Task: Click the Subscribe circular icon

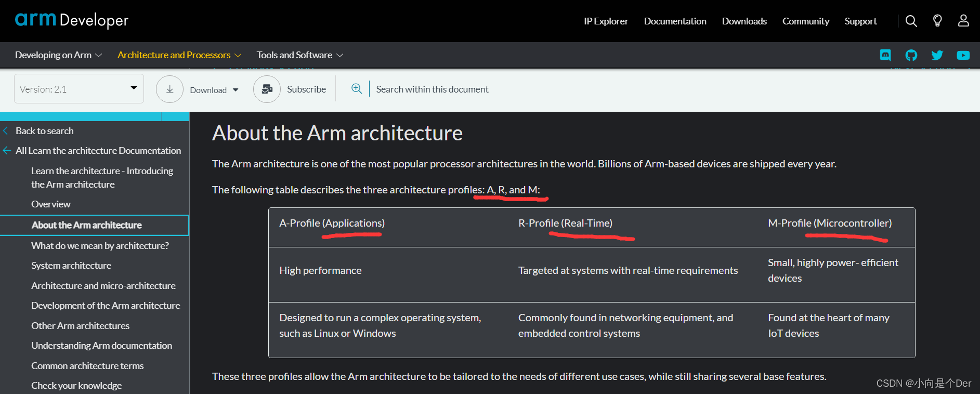Action: point(267,89)
